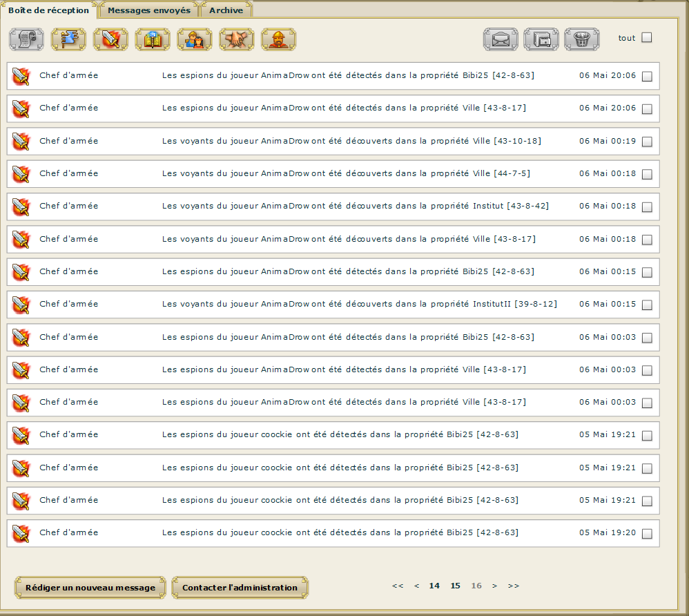Click Rédiger un nouveau message button
This screenshot has height=616, width=689.
click(90, 588)
